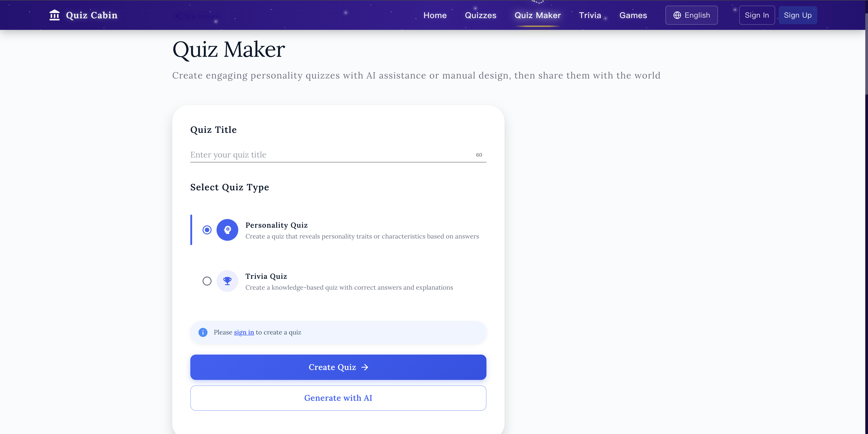868x434 pixels.
Task: Click the arrow icon on Create Quiz
Action: pos(365,367)
